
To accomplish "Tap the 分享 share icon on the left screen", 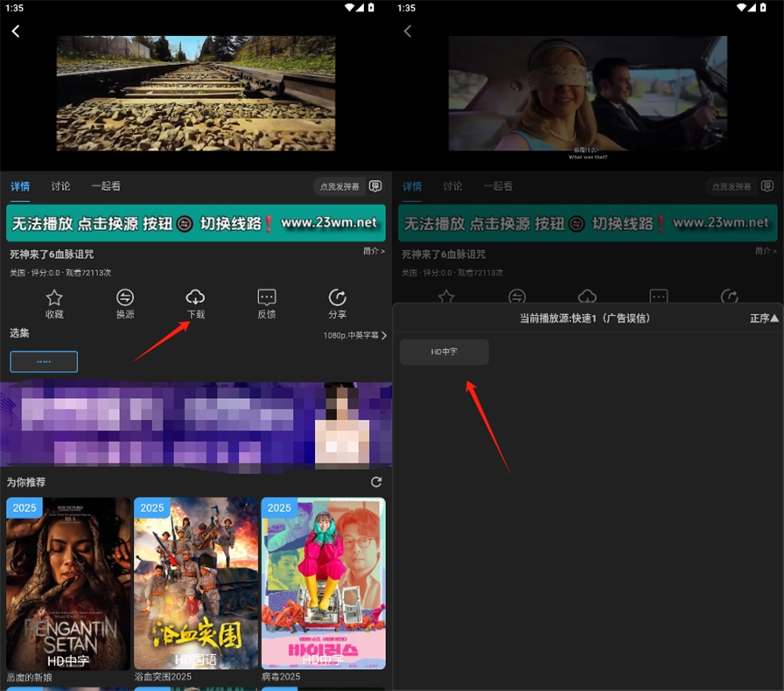I will (338, 297).
